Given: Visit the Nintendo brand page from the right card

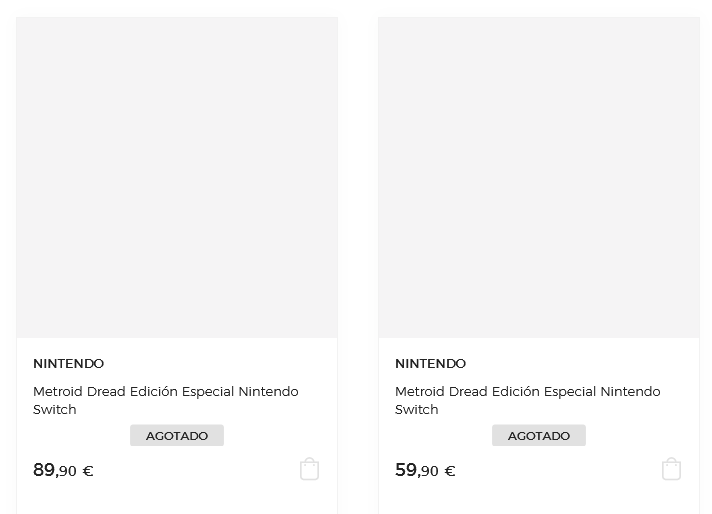Looking at the screenshot, I should coord(430,363).
